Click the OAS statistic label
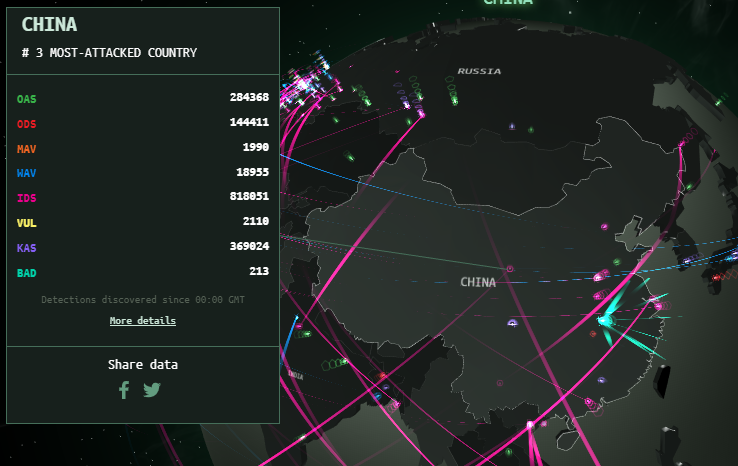 point(26,98)
